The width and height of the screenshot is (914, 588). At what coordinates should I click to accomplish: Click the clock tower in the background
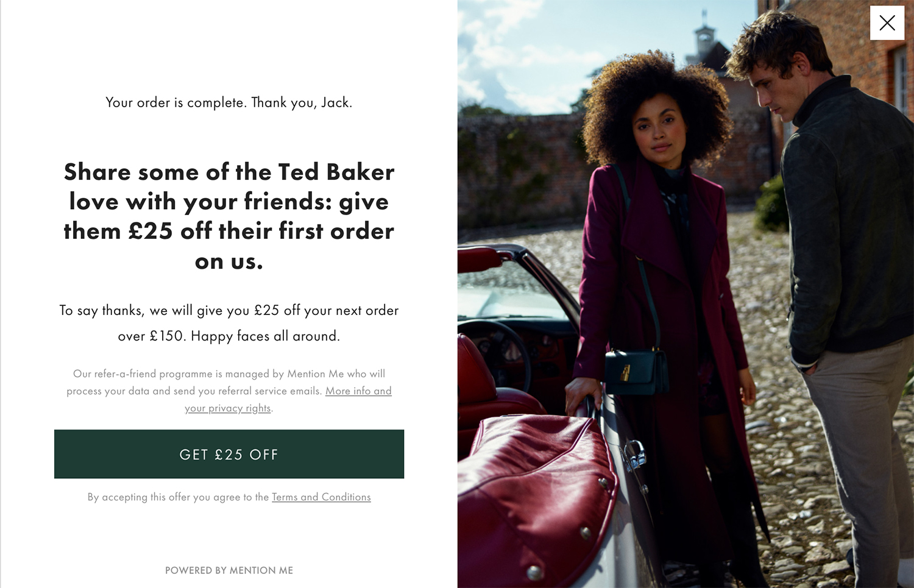point(706,40)
